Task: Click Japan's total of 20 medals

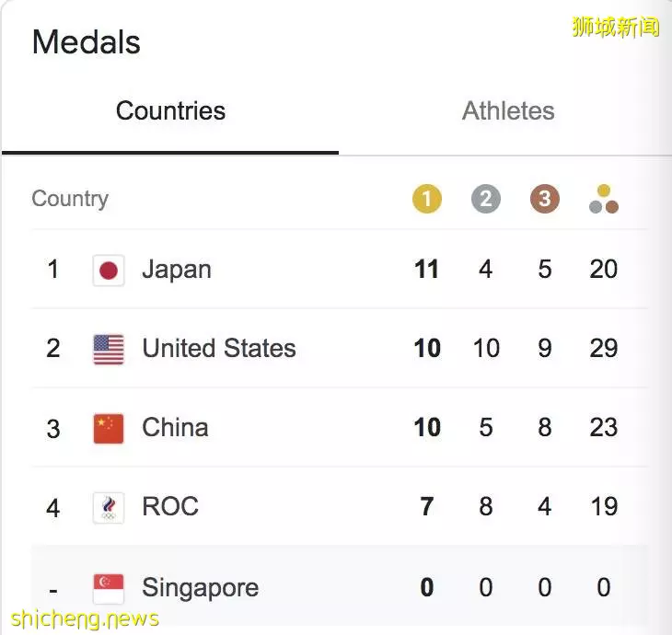Action: [604, 270]
